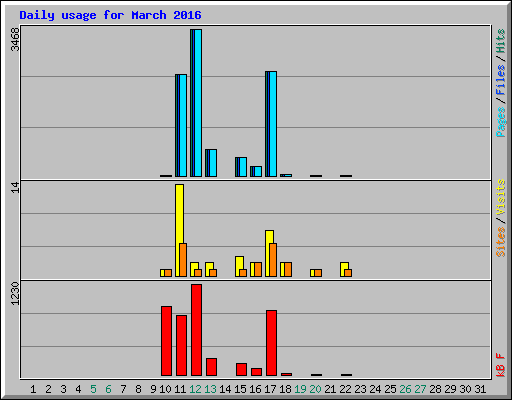Click day 10 on the x-axis
Viewport: 512px width, 400px height.
[165, 389]
